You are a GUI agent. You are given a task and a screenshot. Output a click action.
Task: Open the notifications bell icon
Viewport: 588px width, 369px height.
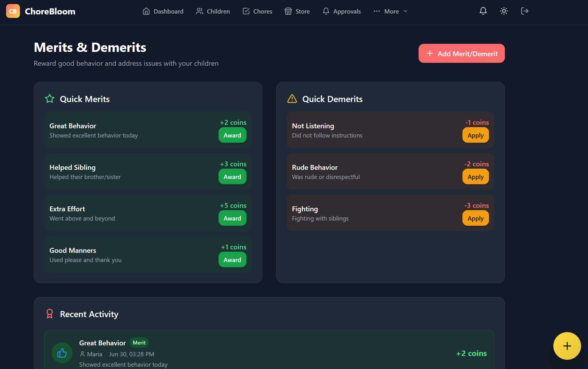point(483,11)
